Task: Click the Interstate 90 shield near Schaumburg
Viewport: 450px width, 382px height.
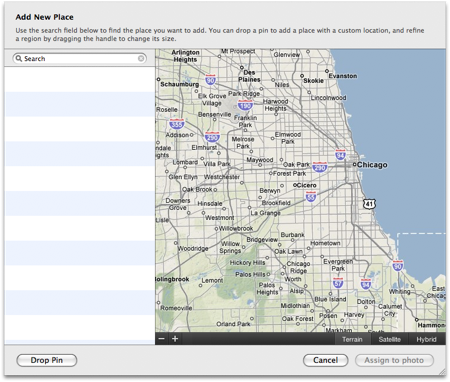Action: coord(210,80)
